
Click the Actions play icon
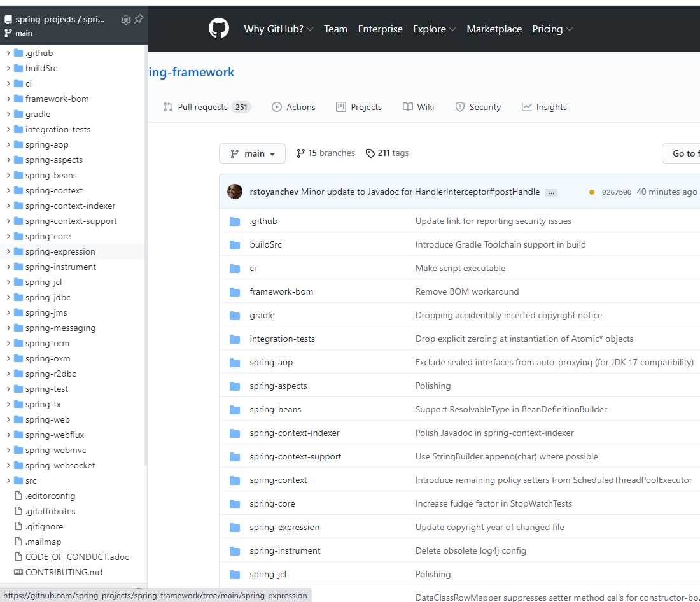coord(277,107)
